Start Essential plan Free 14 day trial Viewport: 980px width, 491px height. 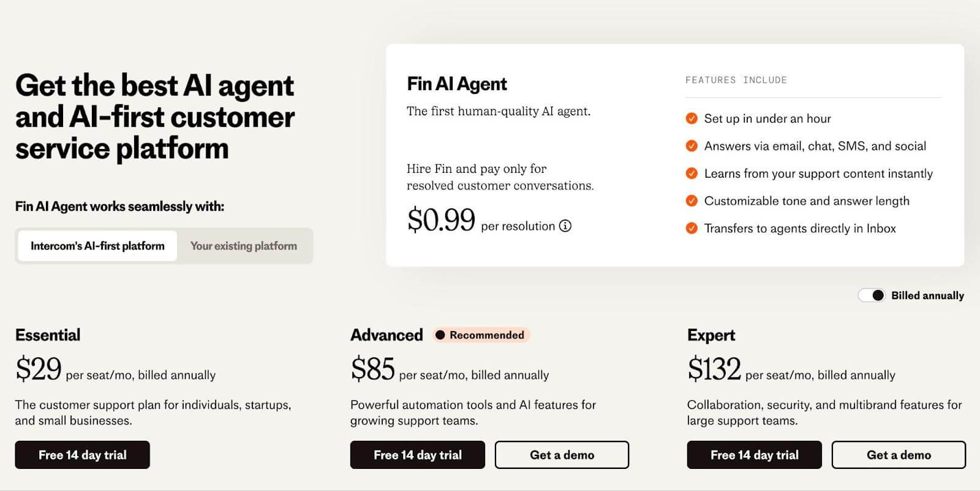click(x=82, y=455)
